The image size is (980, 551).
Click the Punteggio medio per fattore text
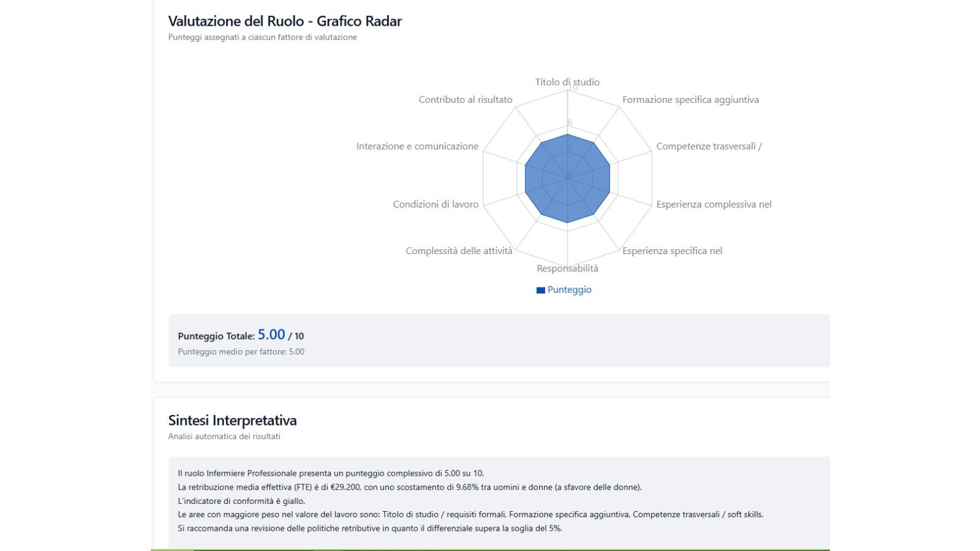(x=241, y=352)
